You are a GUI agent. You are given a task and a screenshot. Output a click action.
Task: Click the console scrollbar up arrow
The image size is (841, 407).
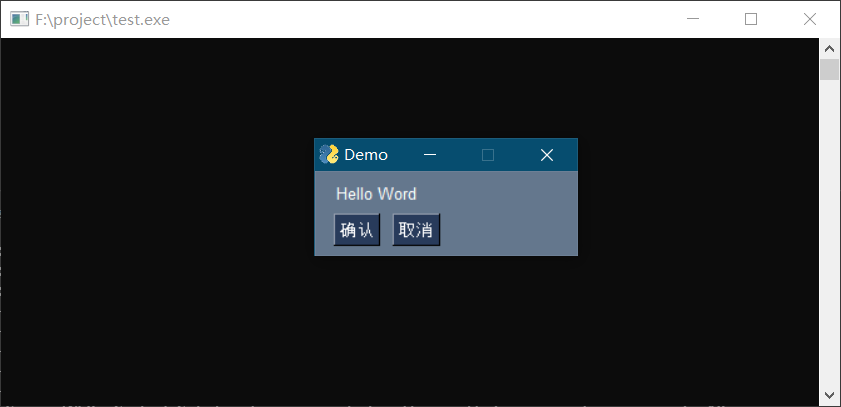(829, 49)
